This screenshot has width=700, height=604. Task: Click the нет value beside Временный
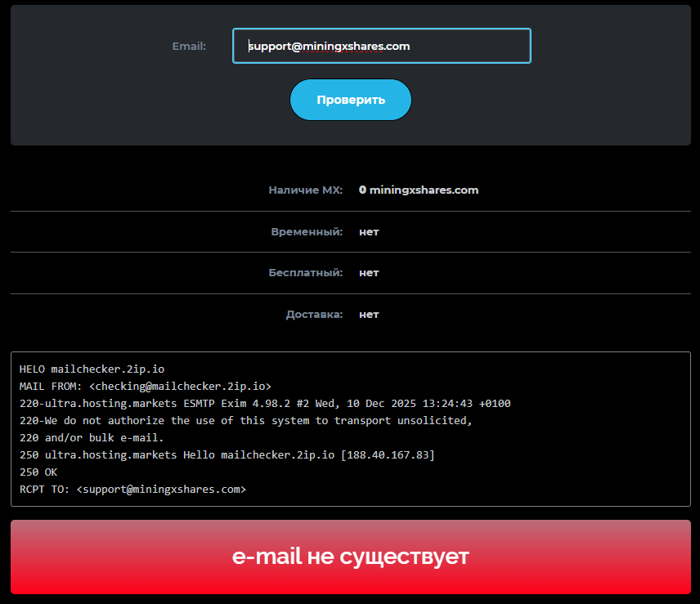click(x=369, y=232)
